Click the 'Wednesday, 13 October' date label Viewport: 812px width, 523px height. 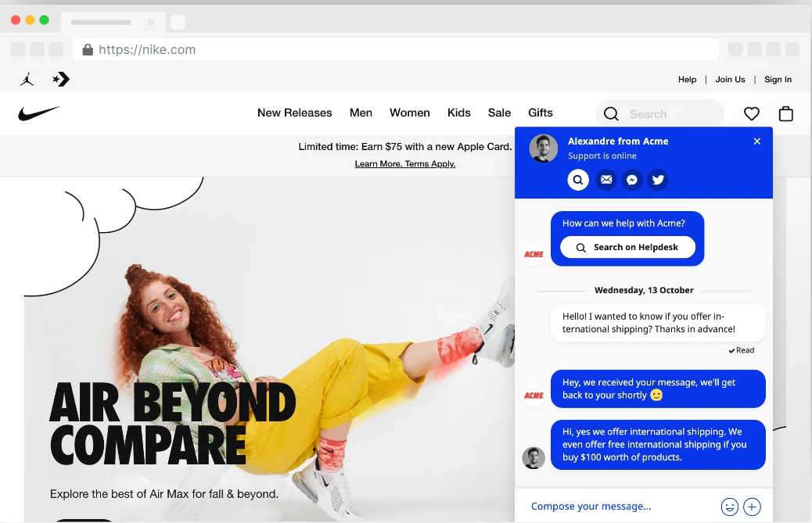point(644,290)
